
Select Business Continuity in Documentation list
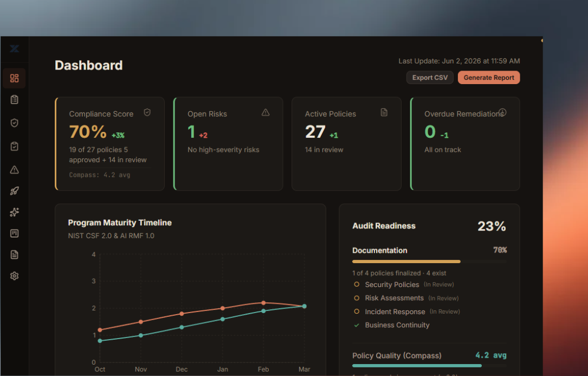click(x=397, y=325)
